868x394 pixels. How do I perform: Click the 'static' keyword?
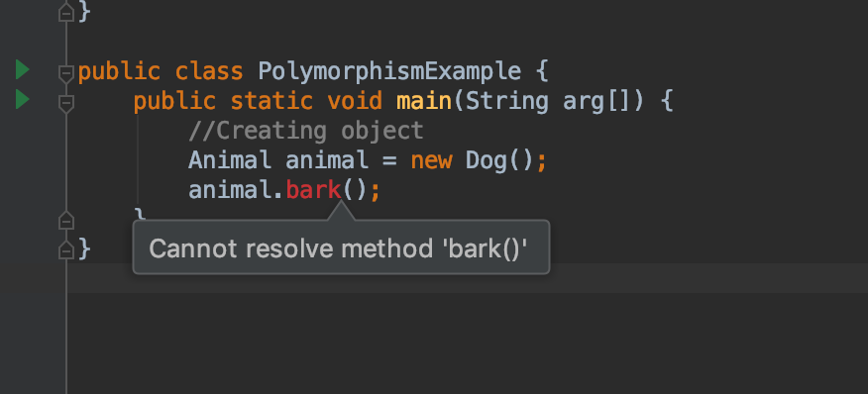pyautogui.click(x=271, y=101)
